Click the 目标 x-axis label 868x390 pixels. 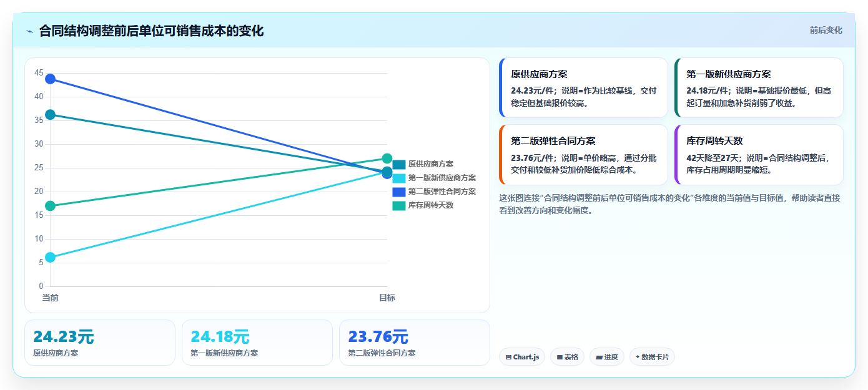[387, 298]
